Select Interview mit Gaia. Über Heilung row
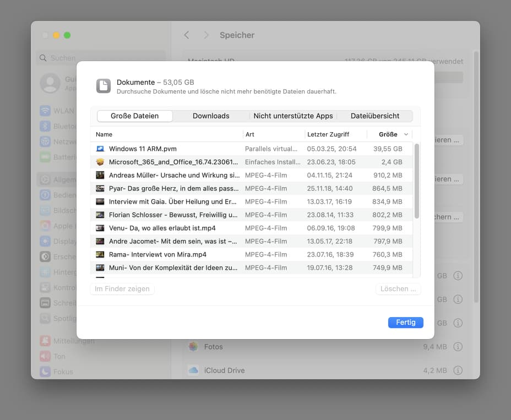Screen dimensions: 511x420 (251, 201)
